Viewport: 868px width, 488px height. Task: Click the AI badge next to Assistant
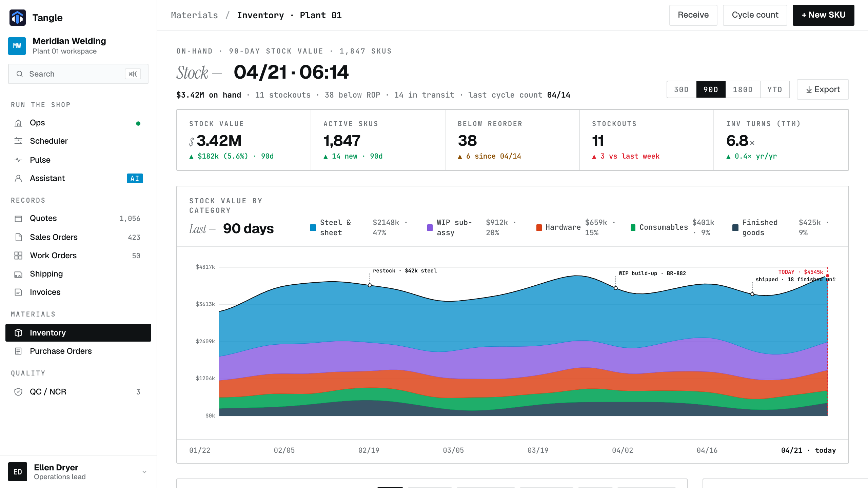click(135, 178)
